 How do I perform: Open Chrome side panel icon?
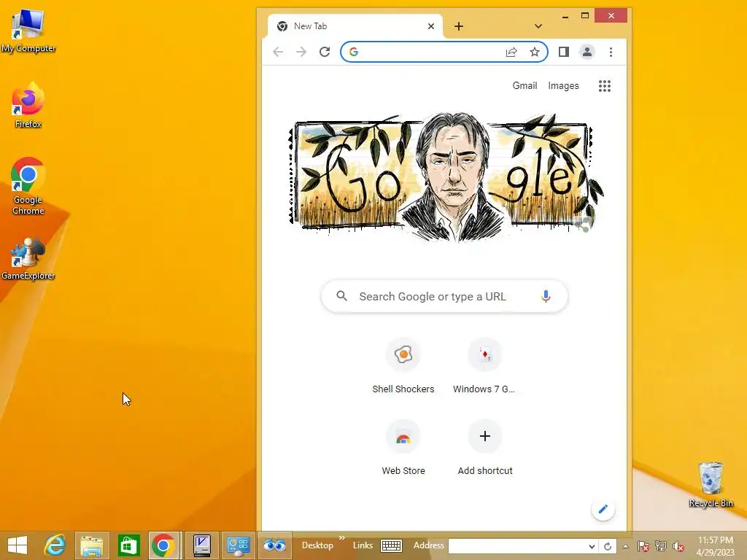tap(564, 52)
